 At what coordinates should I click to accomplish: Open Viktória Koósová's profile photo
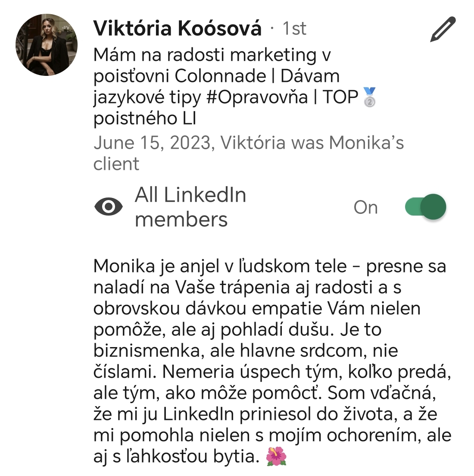pyautogui.click(x=47, y=45)
